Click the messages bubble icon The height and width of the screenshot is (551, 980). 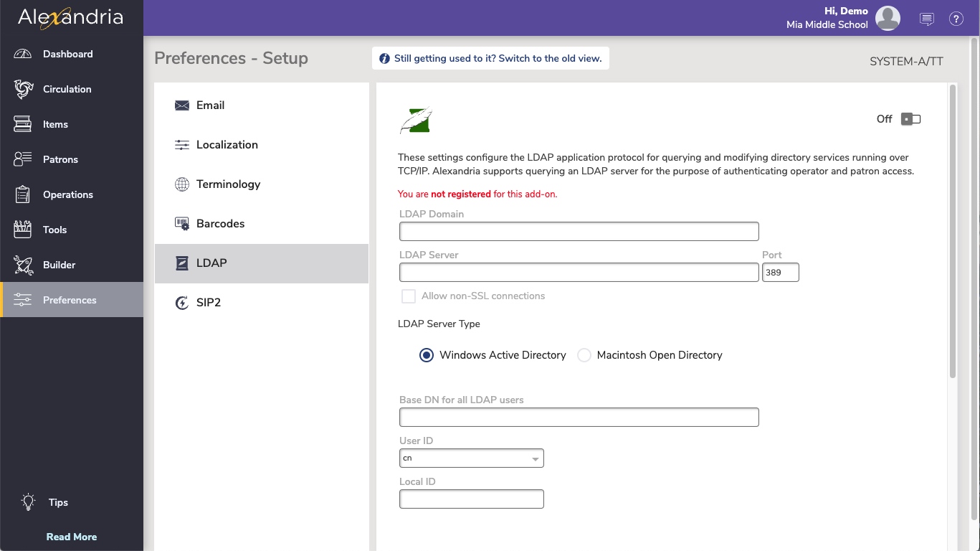pos(926,19)
